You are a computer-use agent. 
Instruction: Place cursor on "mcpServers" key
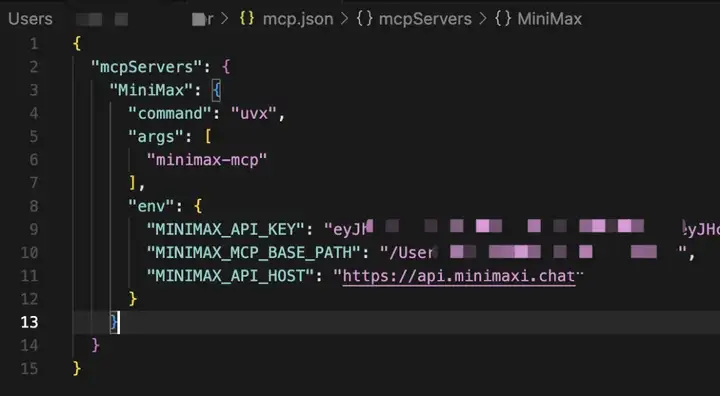pyautogui.click(x=147, y=67)
